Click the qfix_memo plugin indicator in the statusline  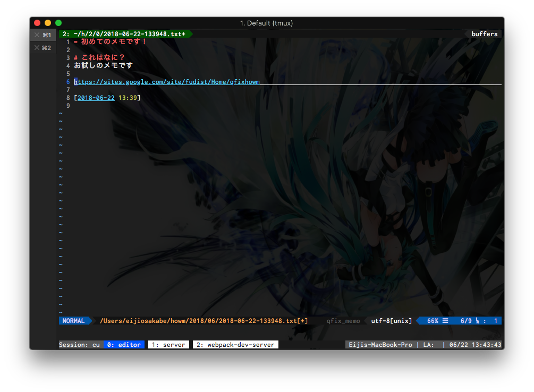[x=343, y=320]
